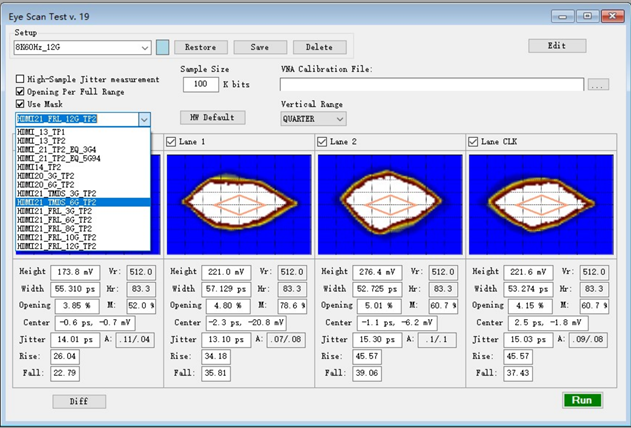Screen dimensions: 631x428
Task: Select HDMI_13_TP1 mask option
Action: pyautogui.click(x=83, y=132)
